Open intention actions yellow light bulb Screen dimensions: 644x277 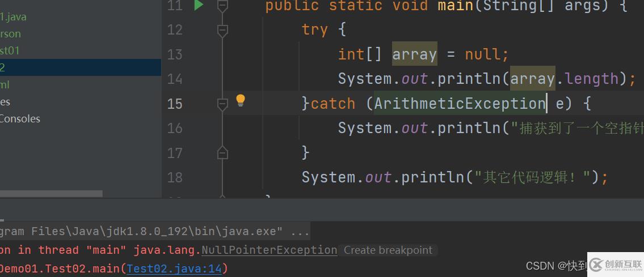241,100
